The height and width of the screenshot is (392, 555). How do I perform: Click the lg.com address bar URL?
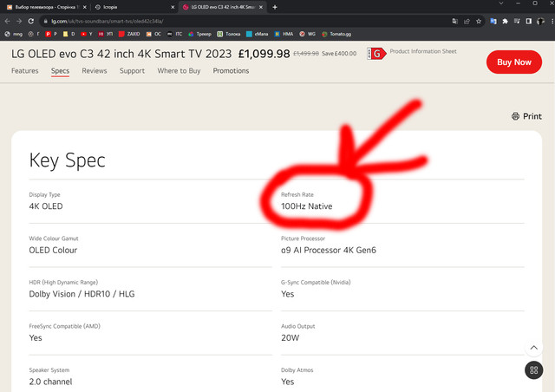tap(108, 21)
